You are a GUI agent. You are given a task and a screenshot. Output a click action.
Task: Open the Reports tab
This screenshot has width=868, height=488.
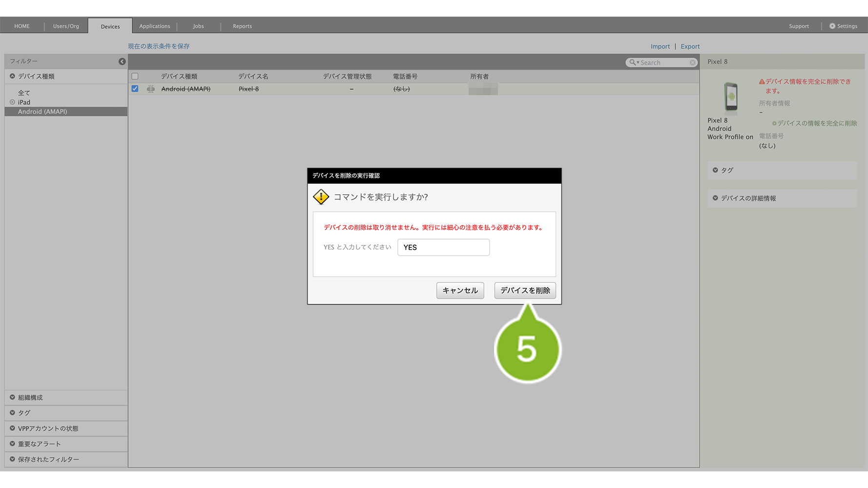point(243,26)
